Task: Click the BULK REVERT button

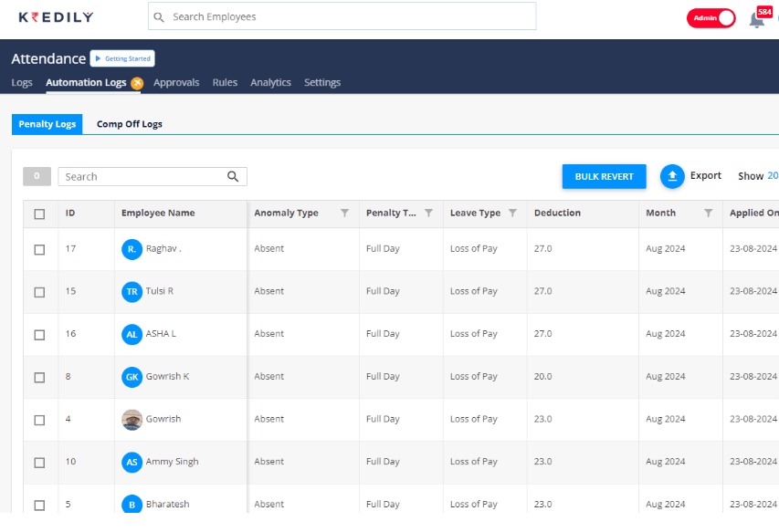Action: [x=604, y=176]
